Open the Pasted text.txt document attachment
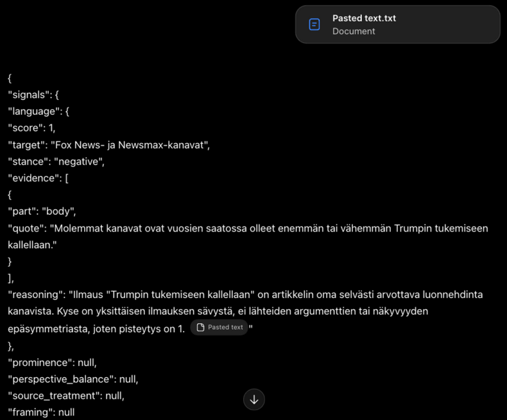This screenshot has height=420, width=507. [x=398, y=24]
